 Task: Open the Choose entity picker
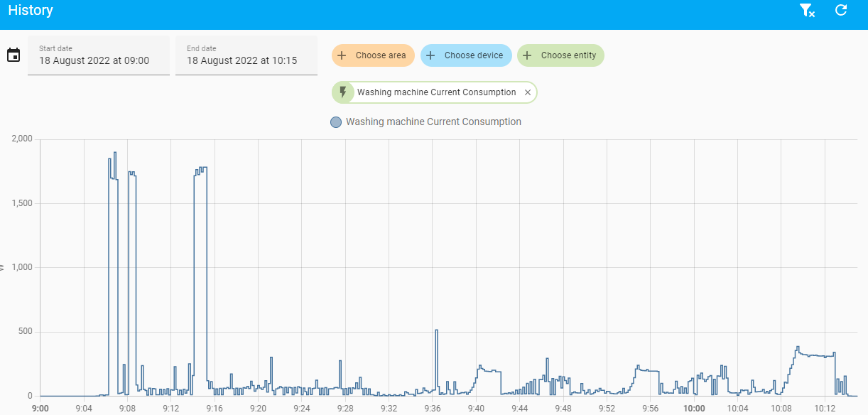click(x=560, y=55)
